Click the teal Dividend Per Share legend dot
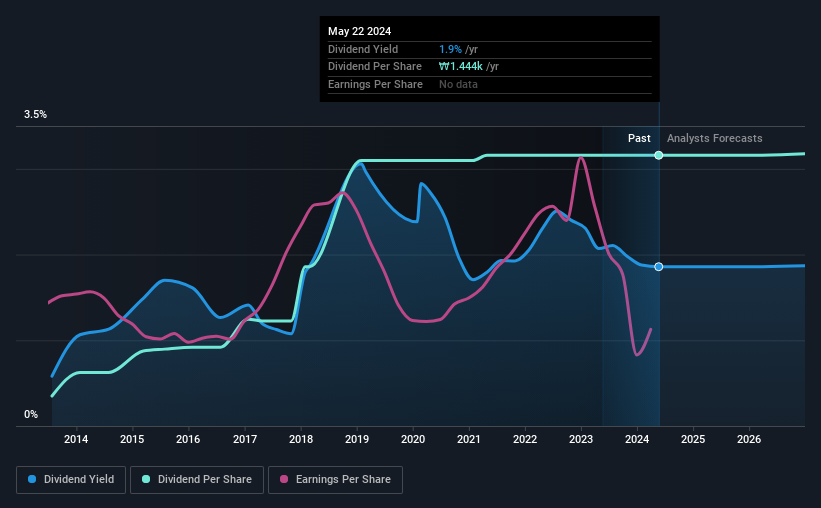Image resolution: width=821 pixels, height=508 pixels. pyautogui.click(x=146, y=479)
